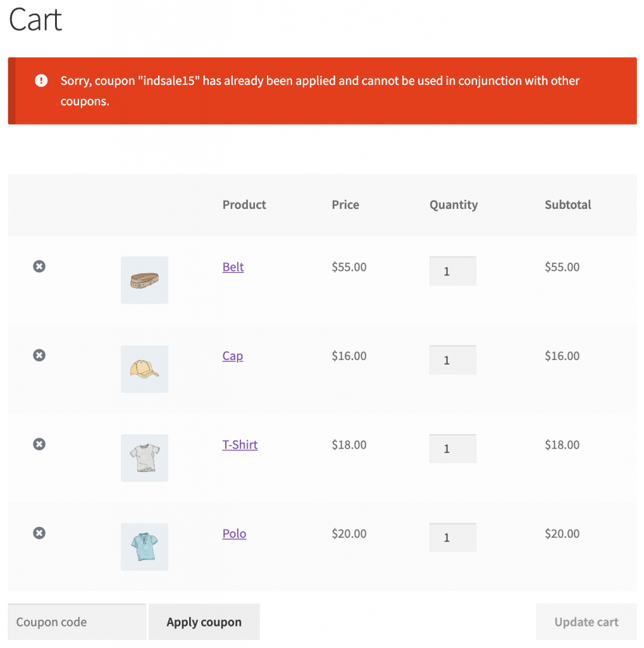Remove the Polo from the cart
Image resolution: width=644 pixels, height=648 pixels.
point(39,533)
